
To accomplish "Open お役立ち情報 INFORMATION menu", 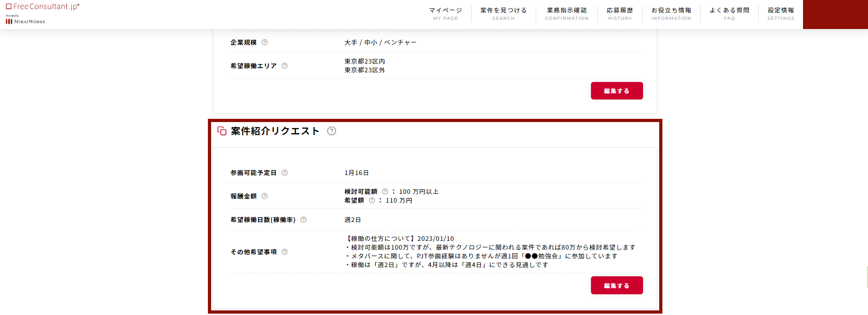I will pyautogui.click(x=671, y=14).
